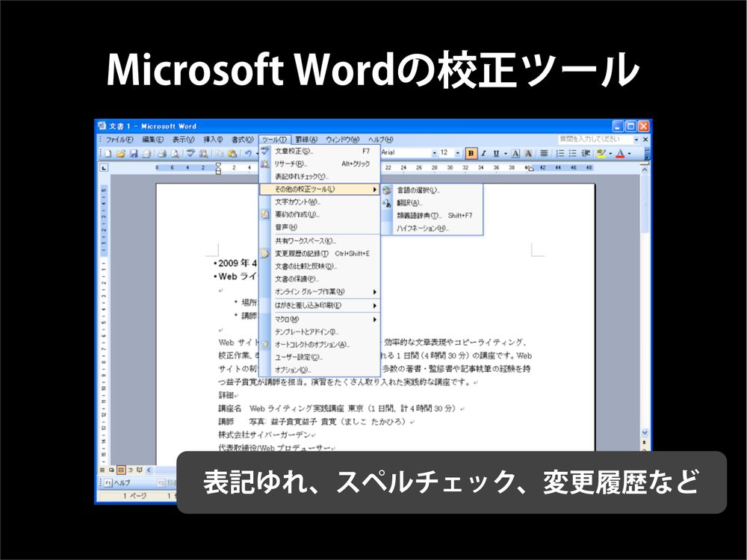Click the highlight color marker
747x560 pixels.
click(x=601, y=153)
